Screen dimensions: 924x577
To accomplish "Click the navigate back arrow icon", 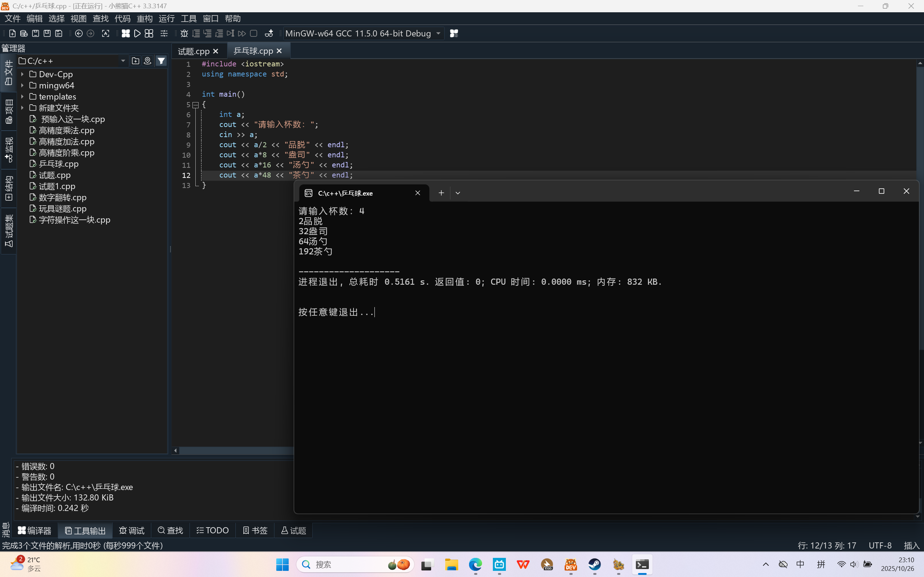I will point(79,34).
